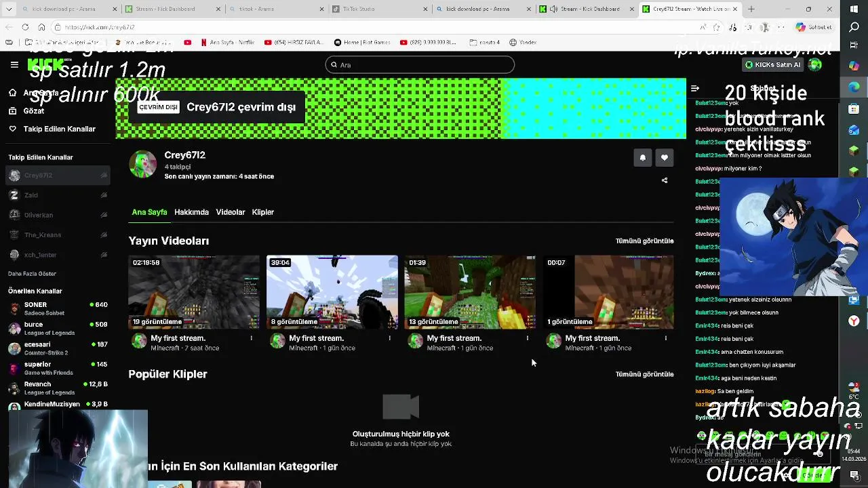This screenshot has height=488, width=868.
Task: Open Ana Sayfa - Netflix bookmark
Action: (228, 42)
